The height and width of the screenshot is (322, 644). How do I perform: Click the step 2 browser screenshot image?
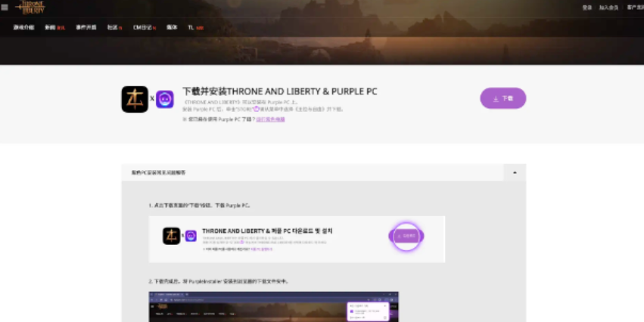pos(273,307)
